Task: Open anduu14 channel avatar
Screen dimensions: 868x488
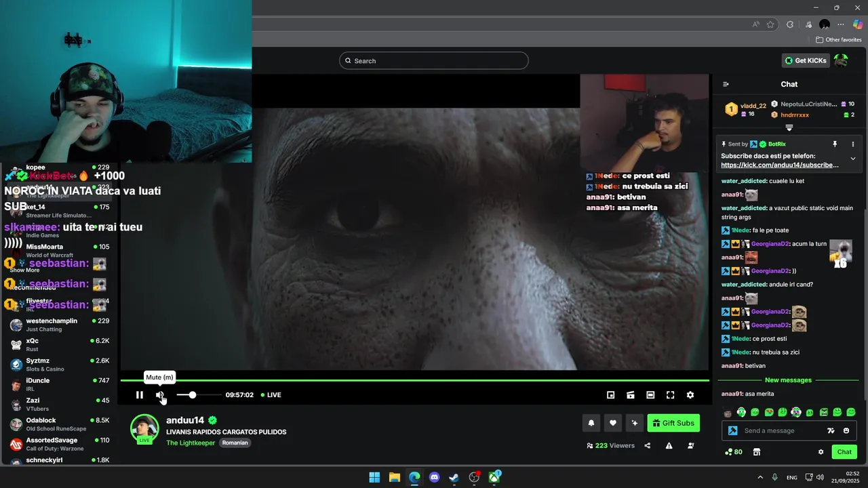Action: [x=144, y=428]
